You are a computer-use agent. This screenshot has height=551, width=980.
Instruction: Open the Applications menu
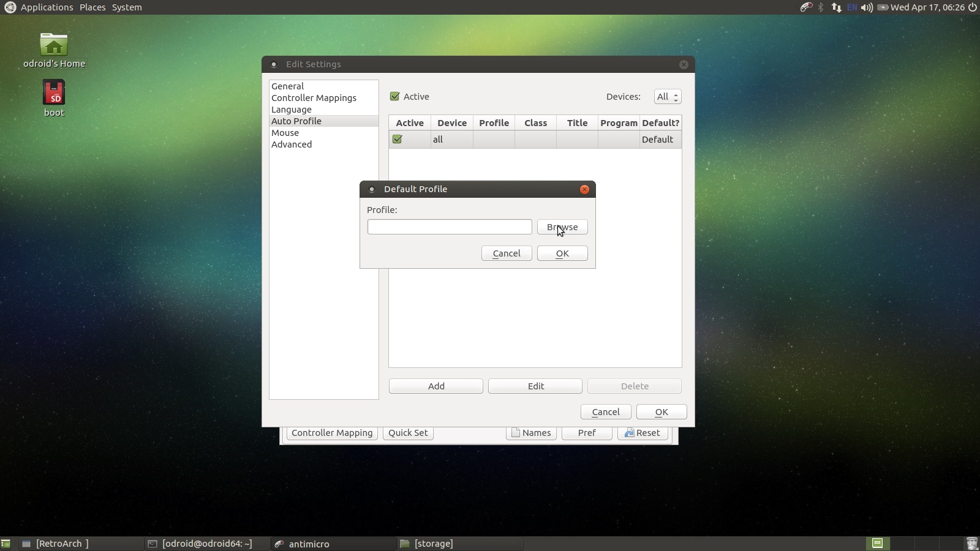(47, 7)
